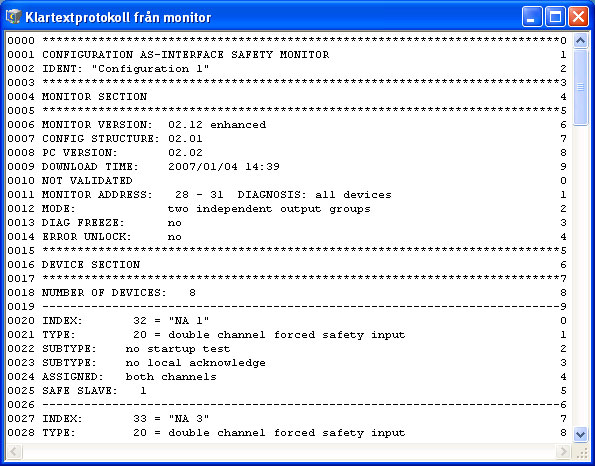The height and width of the screenshot is (466, 595).
Task: Click the MONITOR ADDRESS 28 - 31 line
Action: pos(286,195)
